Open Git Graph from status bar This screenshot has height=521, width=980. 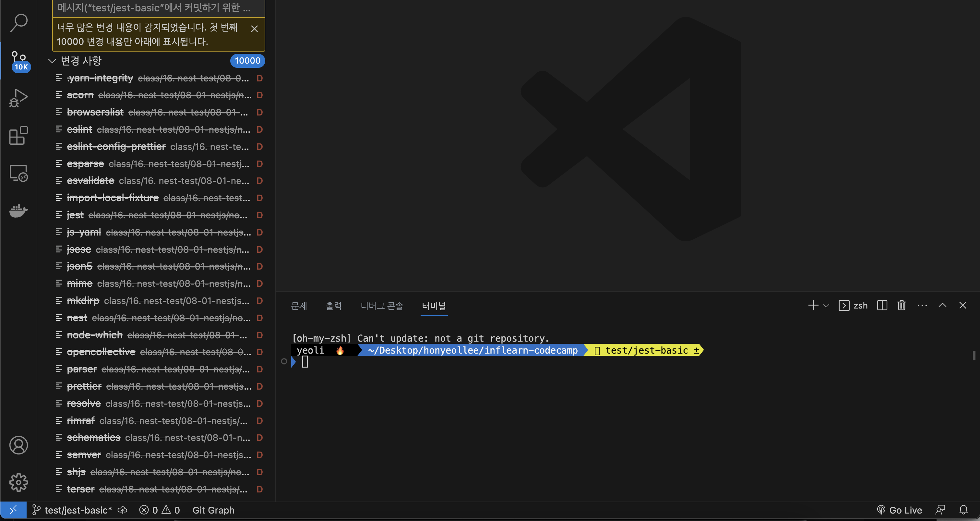pyautogui.click(x=213, y=510)
